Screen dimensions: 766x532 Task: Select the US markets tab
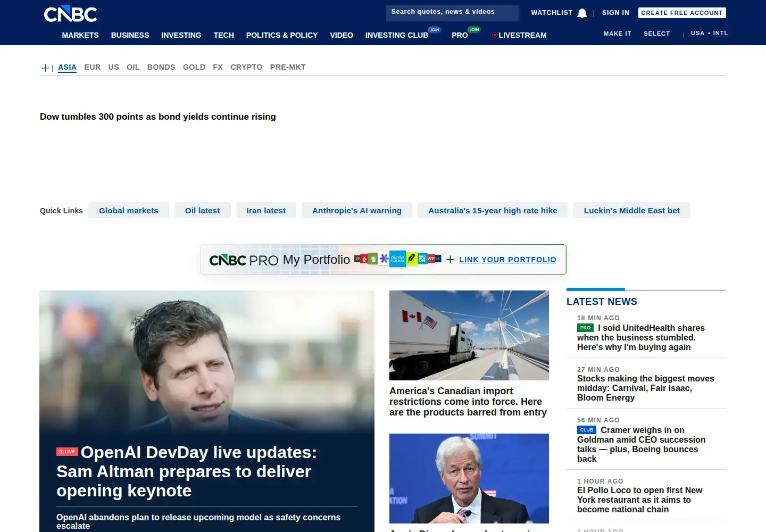click(x=114, y=67)
